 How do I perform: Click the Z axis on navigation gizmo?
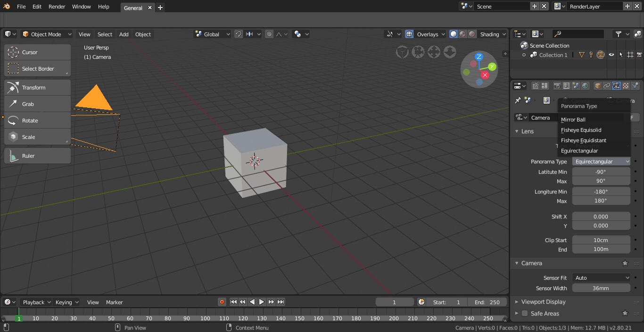(x=479, y=57)
